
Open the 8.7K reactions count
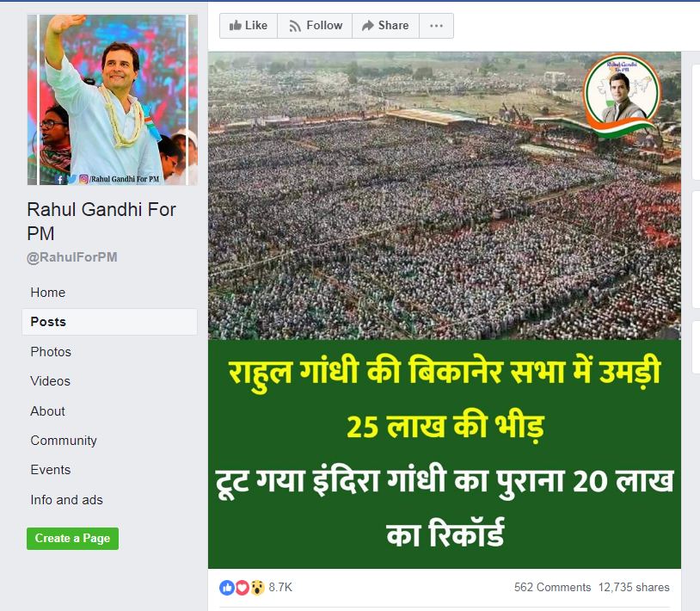pyautogui.click(x=280, y=587)
